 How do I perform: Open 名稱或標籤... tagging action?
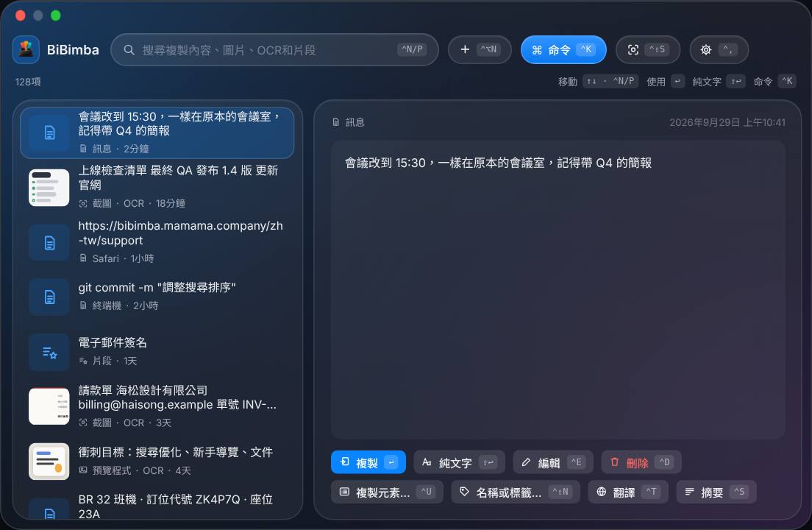tap(516, 492)
